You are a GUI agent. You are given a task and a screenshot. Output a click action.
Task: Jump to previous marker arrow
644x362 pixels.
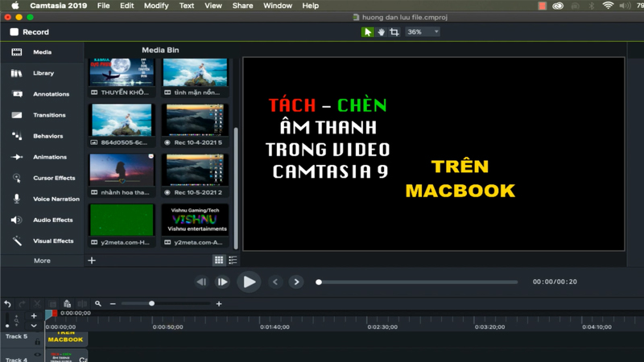(275, 282)
